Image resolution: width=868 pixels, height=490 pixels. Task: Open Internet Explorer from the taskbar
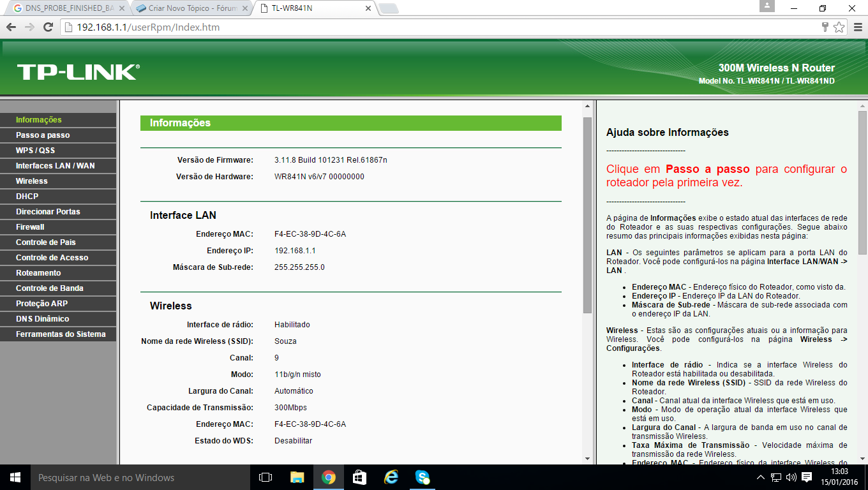[391, 477]
